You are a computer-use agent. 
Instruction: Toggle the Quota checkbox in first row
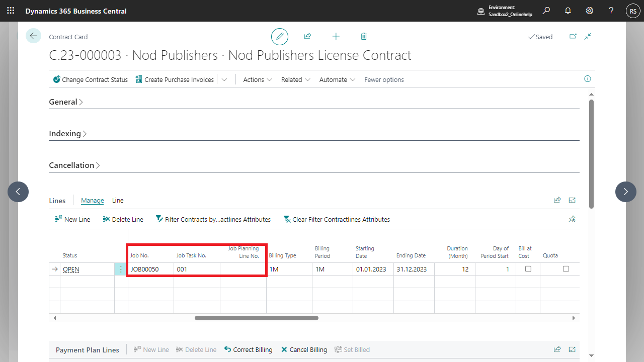566,269
